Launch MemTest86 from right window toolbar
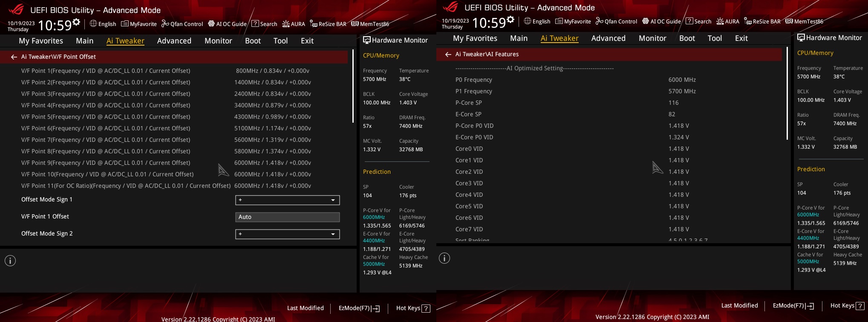 click(x=805, y=21)
